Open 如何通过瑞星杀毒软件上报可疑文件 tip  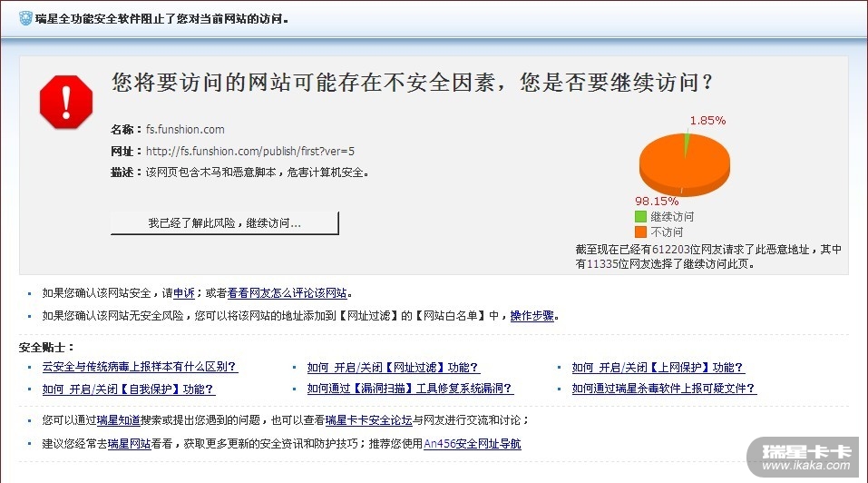[x=664, y=389]
